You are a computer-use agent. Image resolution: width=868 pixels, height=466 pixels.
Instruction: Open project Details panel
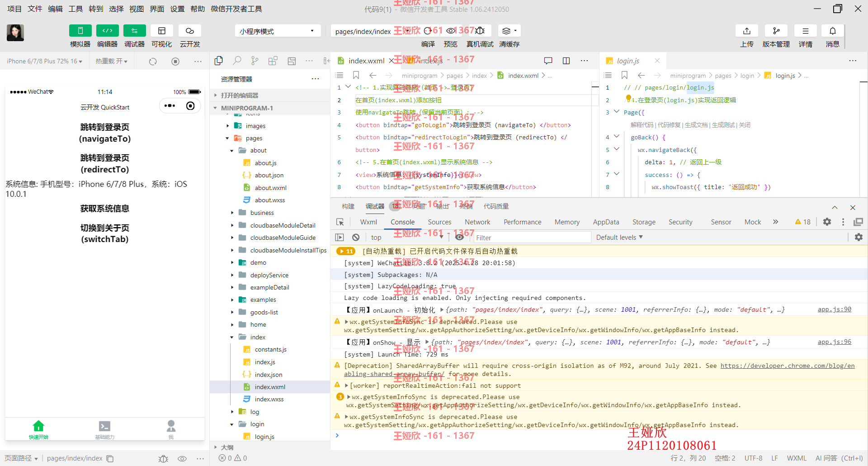click(x=806, y=31)
